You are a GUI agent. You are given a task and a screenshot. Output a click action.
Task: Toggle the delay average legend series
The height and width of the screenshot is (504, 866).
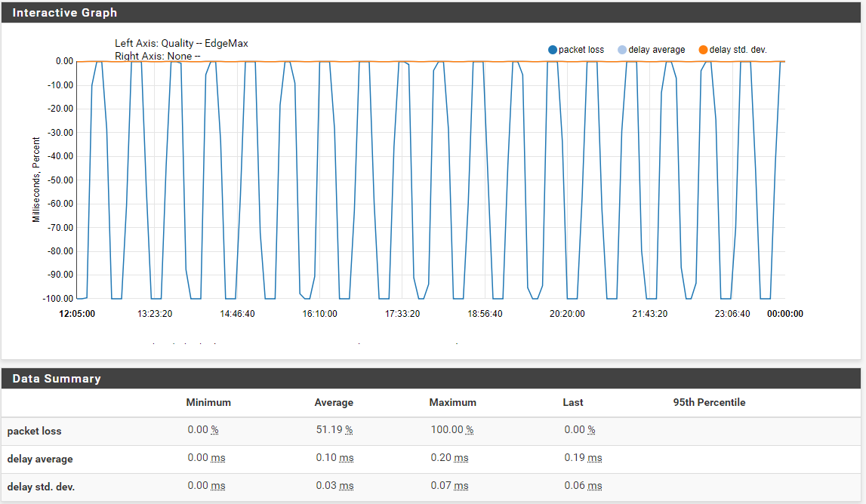click(x=650, y=50)
